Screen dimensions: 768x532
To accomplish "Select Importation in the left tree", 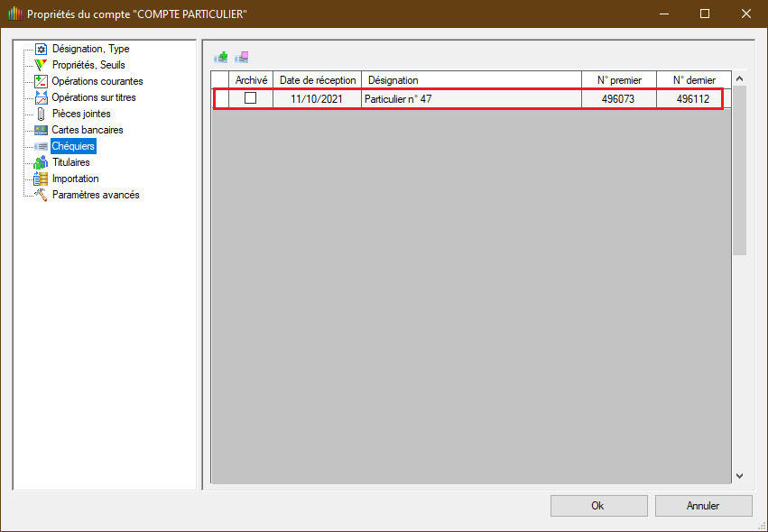I will 75,179.
